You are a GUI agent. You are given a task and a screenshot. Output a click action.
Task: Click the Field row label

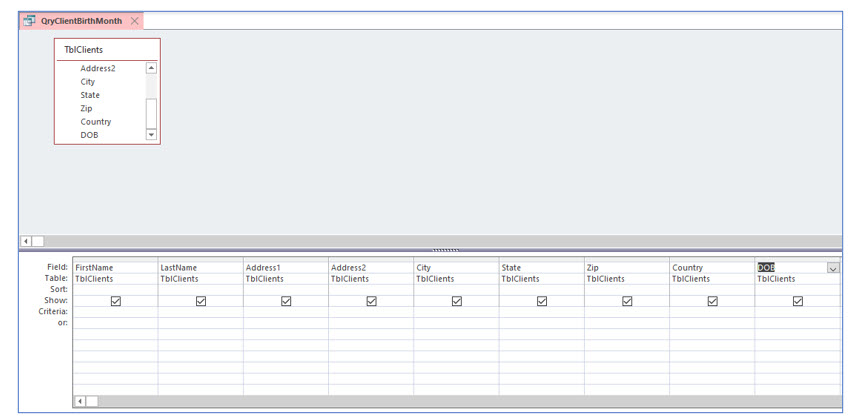57,267
